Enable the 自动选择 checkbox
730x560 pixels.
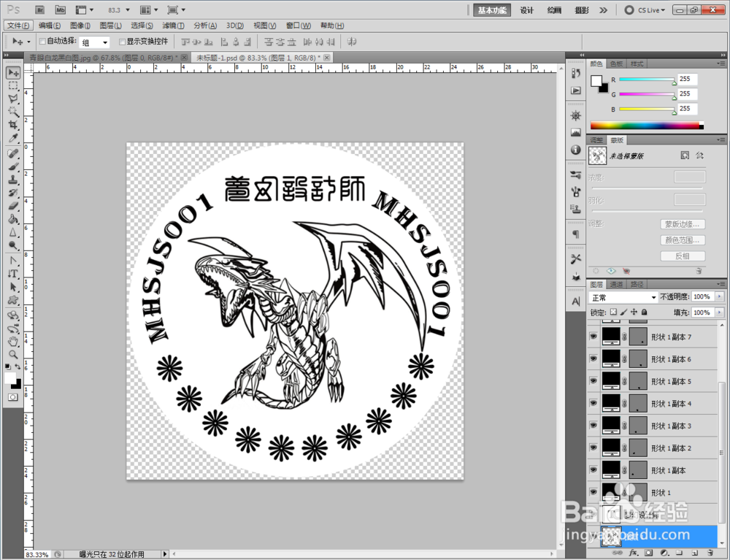[x=43, y=42]
